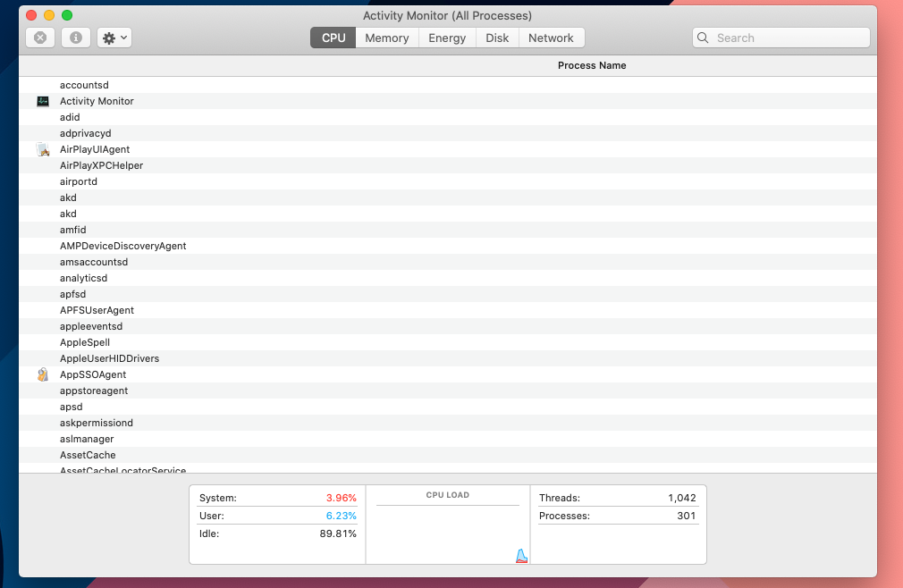Click the green full screen button
The image size is (903, 588).
[x=67, y=15]
